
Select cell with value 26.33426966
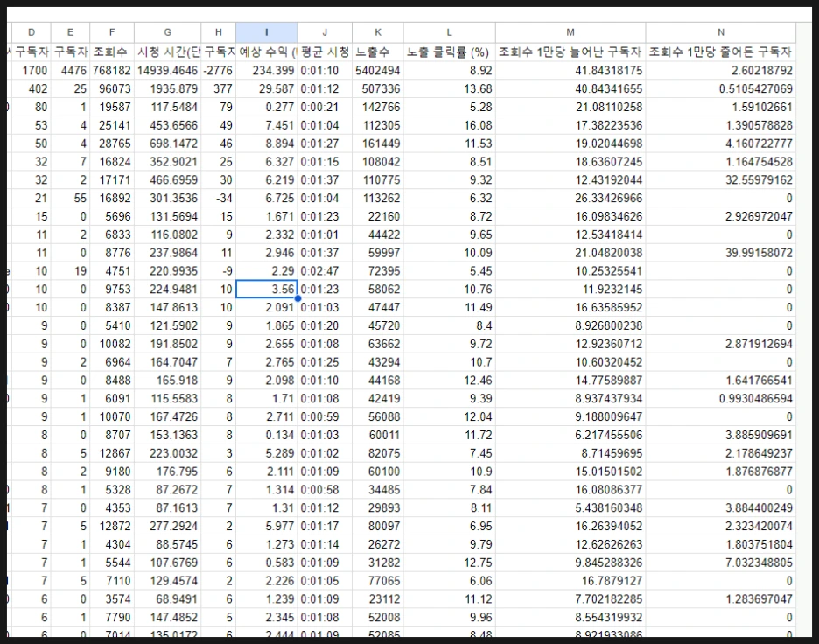pos(570,198)
